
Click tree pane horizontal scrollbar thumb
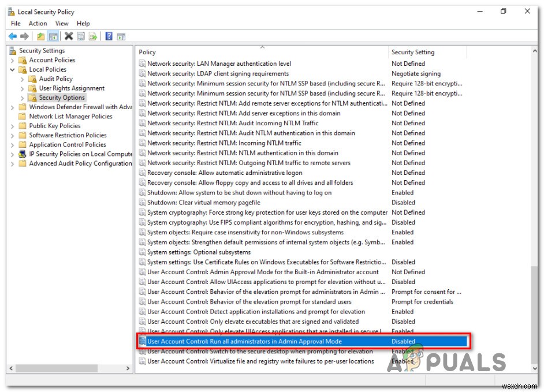click(x=56, y=368)
